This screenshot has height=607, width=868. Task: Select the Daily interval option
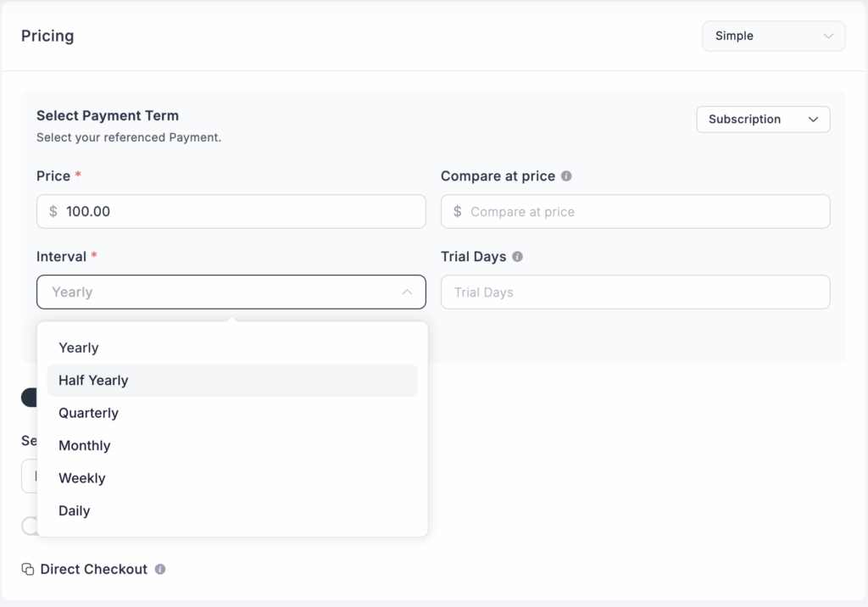tap(75, 511)
